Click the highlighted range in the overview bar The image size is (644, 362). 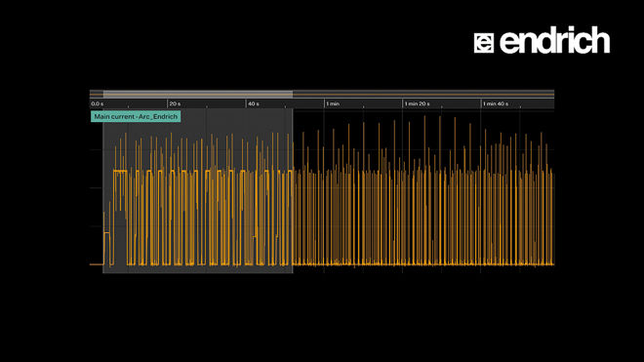(x=198, y=94)
